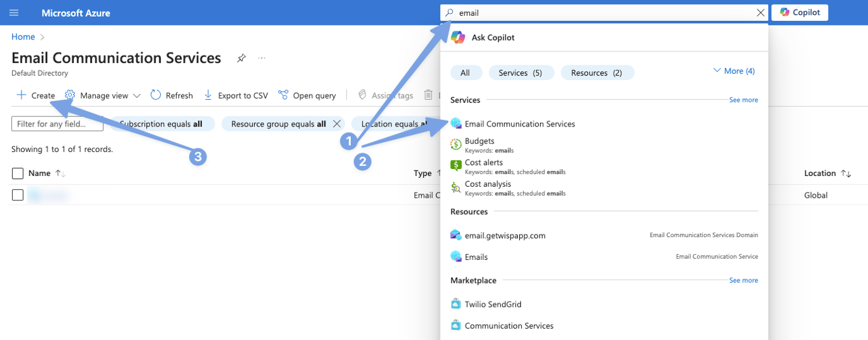
Task: Click Open query in the toolbar
Action: click(307, 95)
